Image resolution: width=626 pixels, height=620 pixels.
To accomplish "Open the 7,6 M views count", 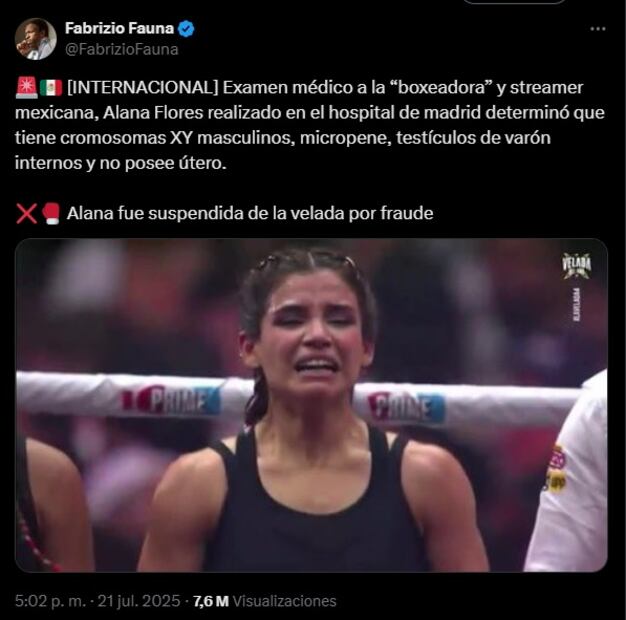I will click(211, 601).
